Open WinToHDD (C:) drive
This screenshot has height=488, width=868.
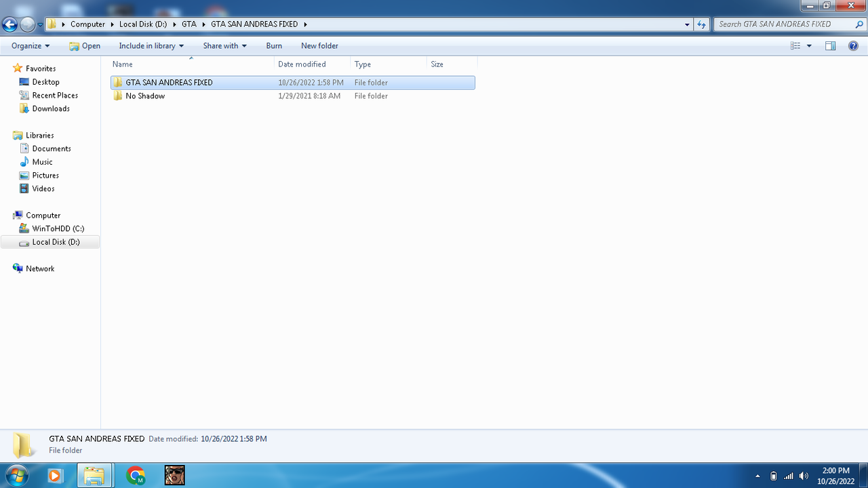(58, 228)
